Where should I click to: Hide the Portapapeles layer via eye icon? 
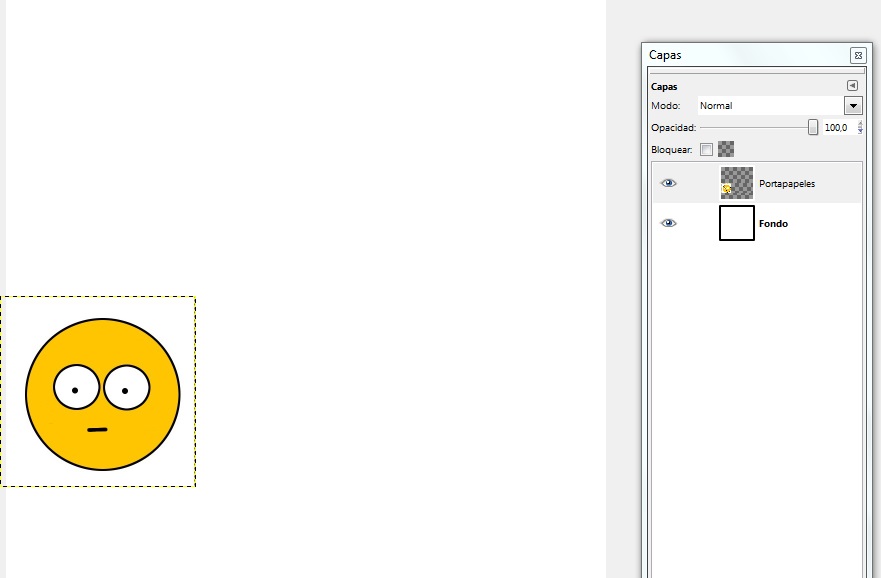pos(668,183)
